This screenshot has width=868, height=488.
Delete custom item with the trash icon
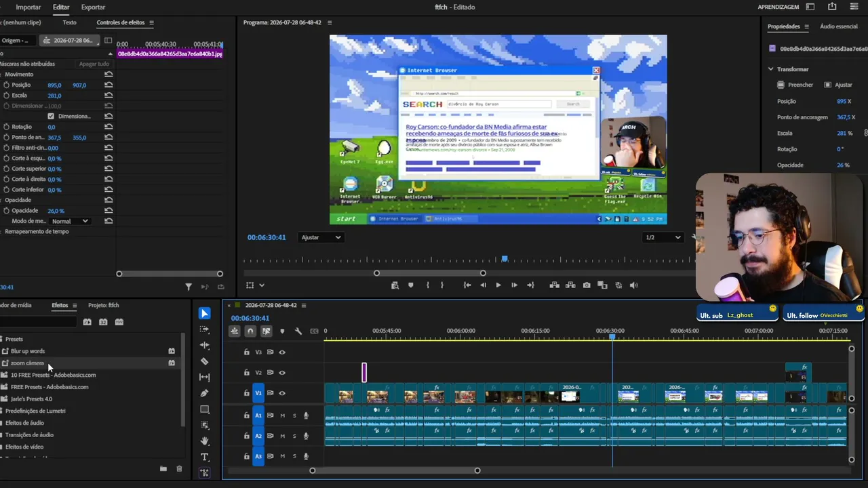point(179,468)
